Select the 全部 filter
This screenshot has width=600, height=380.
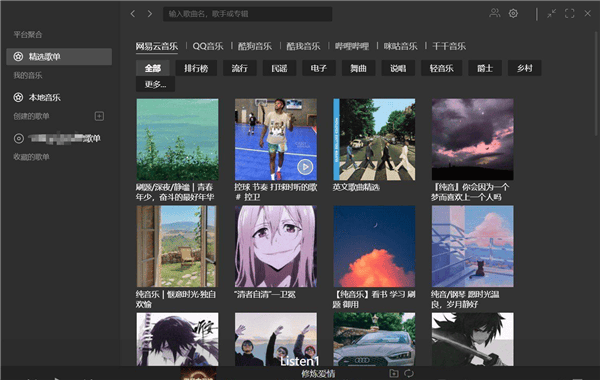point(153,68)
